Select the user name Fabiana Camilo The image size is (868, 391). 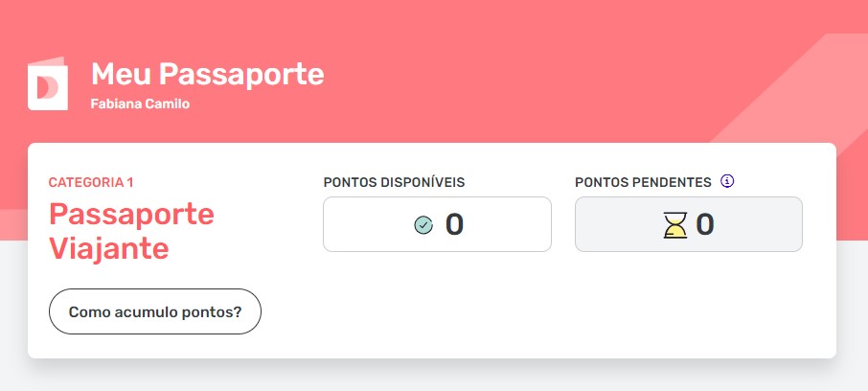pos(140,103)
